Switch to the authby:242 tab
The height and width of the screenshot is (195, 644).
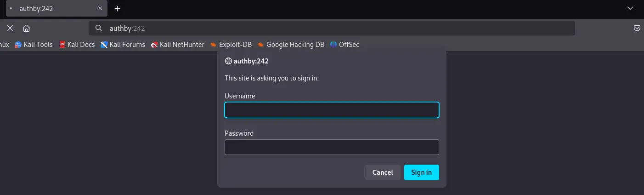click(x=51, y=8)
